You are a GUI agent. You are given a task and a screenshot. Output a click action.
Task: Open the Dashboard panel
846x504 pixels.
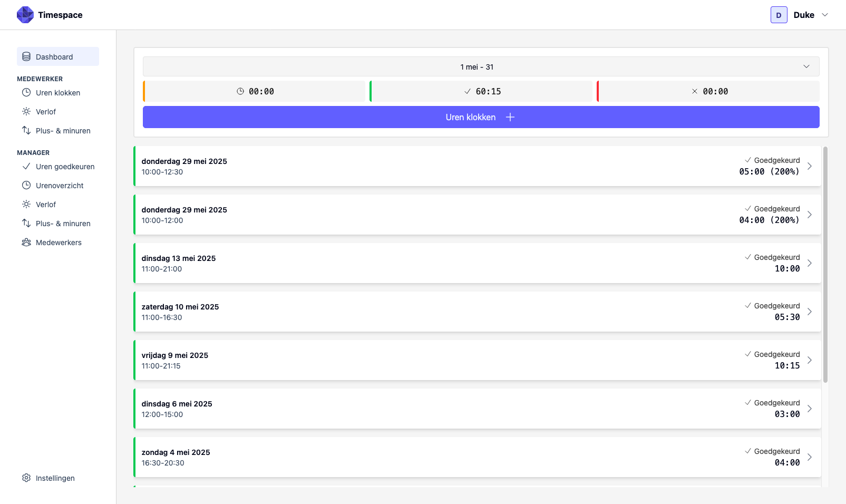click(54, 56)
